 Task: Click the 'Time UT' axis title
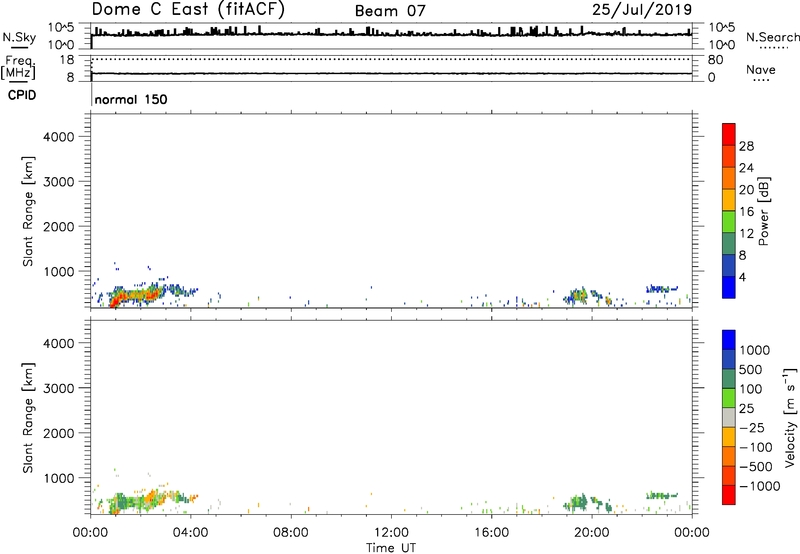click(391, 548)
